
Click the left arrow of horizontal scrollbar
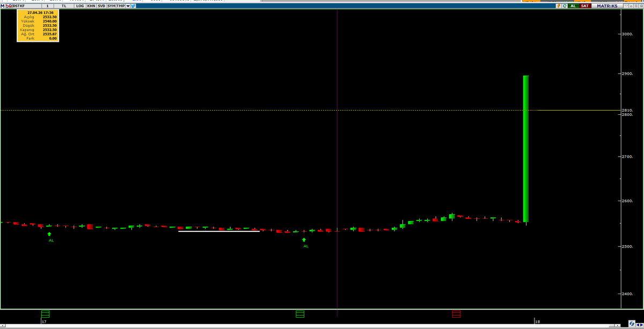tap(3, 326)
